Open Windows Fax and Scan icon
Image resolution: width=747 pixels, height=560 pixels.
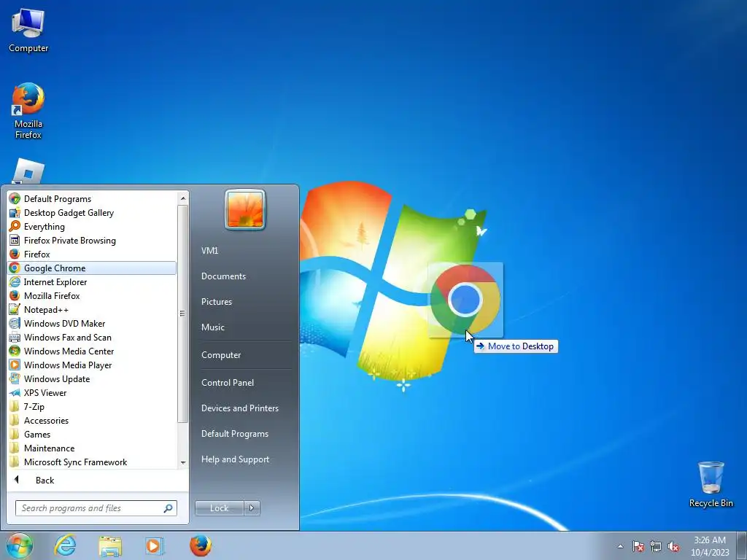coord(15,337)
